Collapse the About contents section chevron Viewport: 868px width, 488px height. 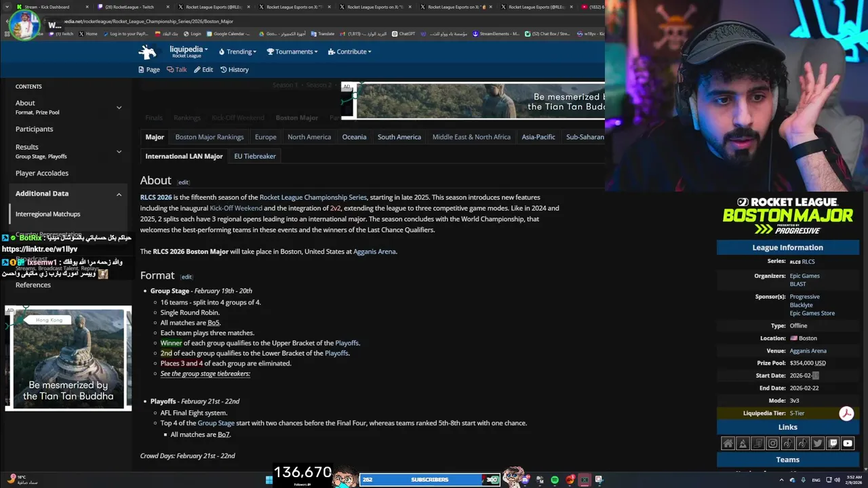point(119,107)
